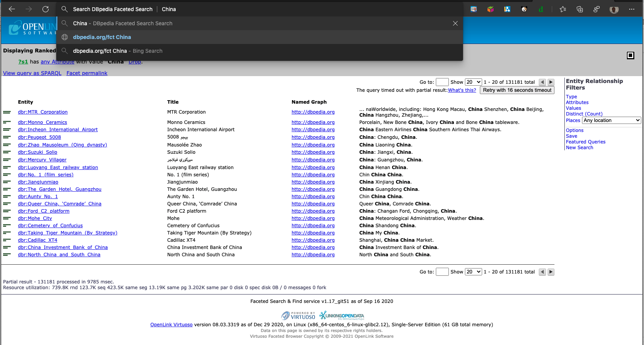Open the blue network-graph extension icon
644x345 pixels.
tap(507, 9)
